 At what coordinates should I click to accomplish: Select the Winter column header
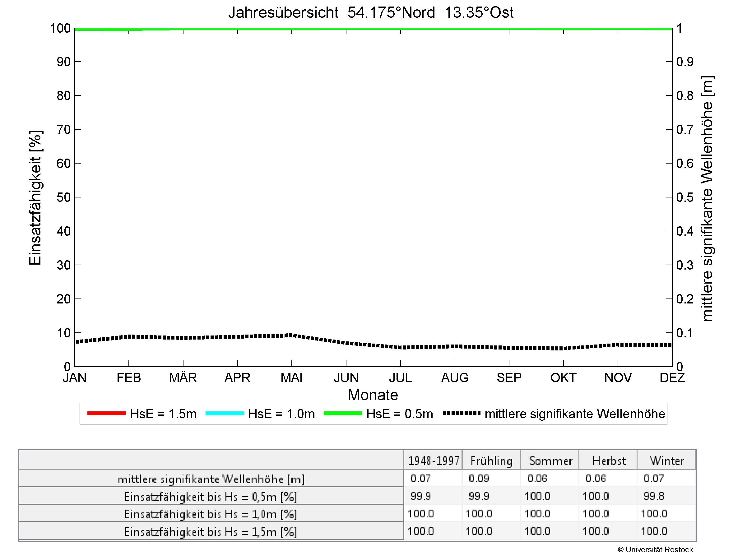pos(667,461)
